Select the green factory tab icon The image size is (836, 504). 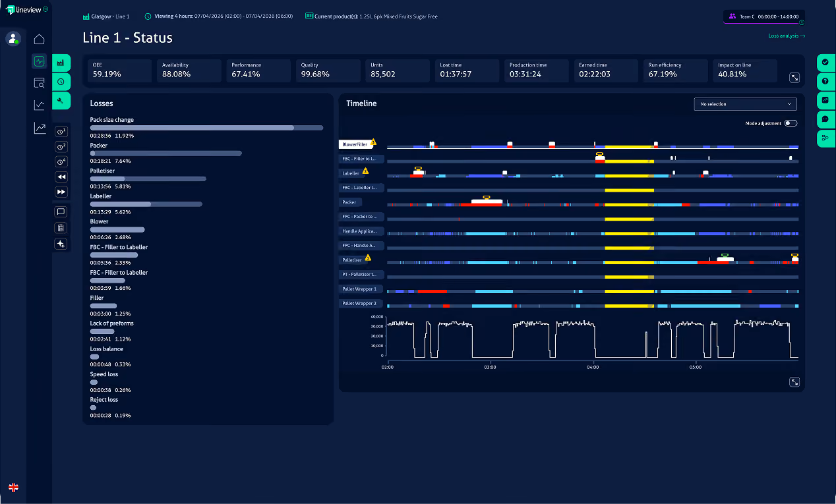pos(61,63)
